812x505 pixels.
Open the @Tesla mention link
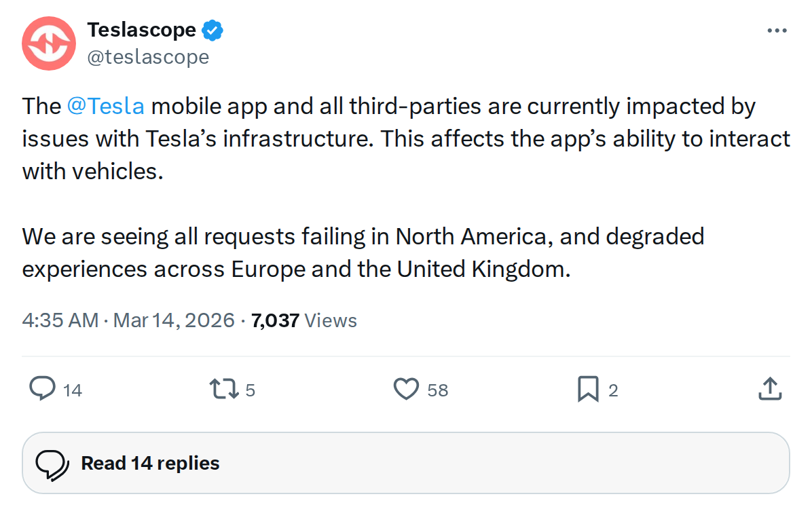pyautogui.click(x=105, y=106)
